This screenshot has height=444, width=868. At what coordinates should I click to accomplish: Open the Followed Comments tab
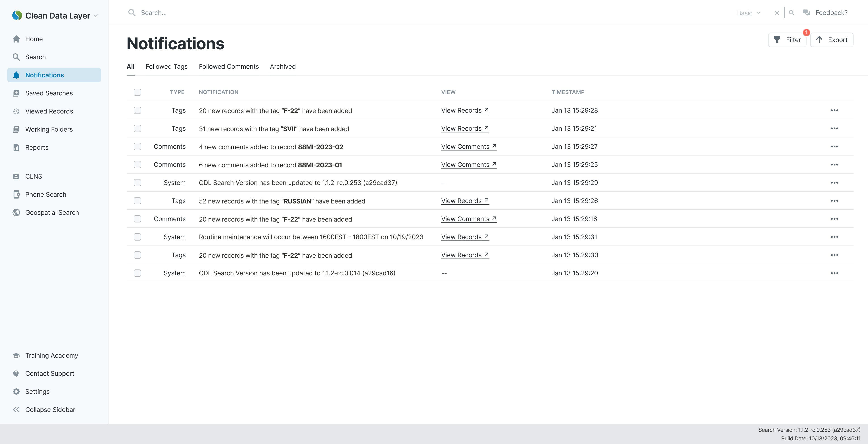coord(229,66)
